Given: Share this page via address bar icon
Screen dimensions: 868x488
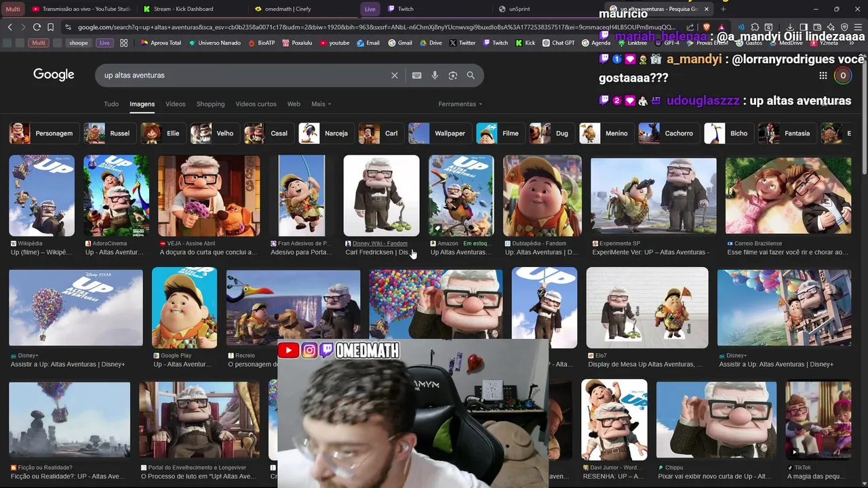Looking at the screenshot, I should point(690,27).
